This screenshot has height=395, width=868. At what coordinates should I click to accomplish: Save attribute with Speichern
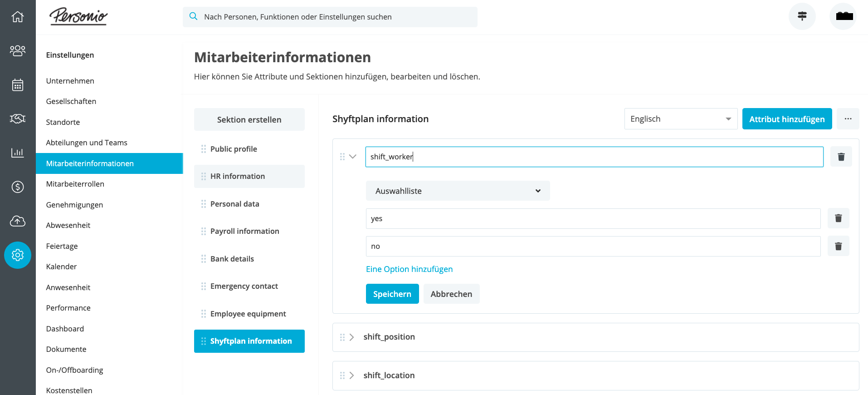pos(392,294)
